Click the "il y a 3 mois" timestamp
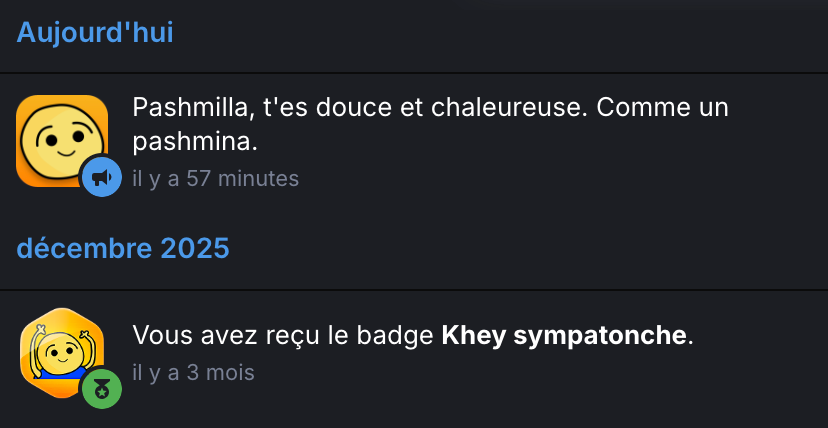 tap(193, 373)
